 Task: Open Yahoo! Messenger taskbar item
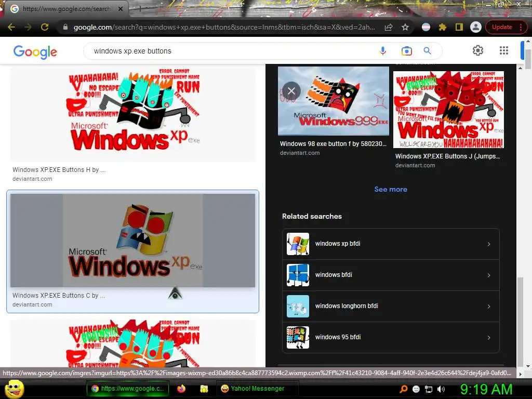257,389
